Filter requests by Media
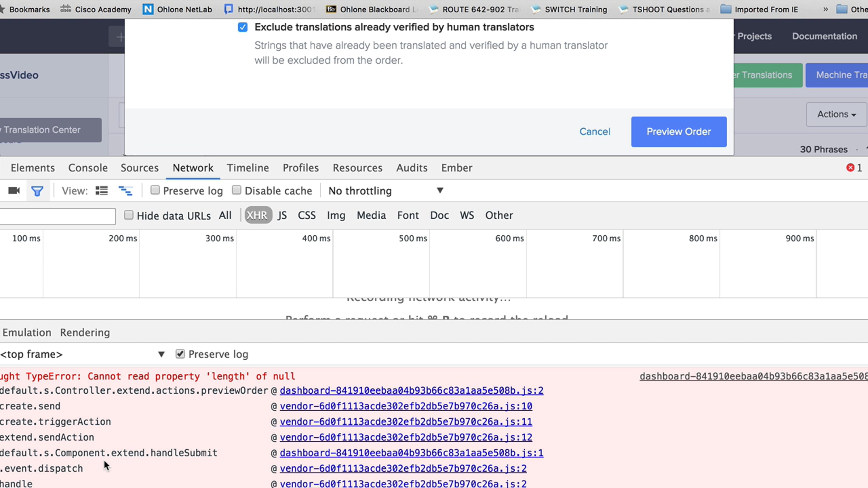Viewport: 868px width, 488px height. click(x=371, y=215)
